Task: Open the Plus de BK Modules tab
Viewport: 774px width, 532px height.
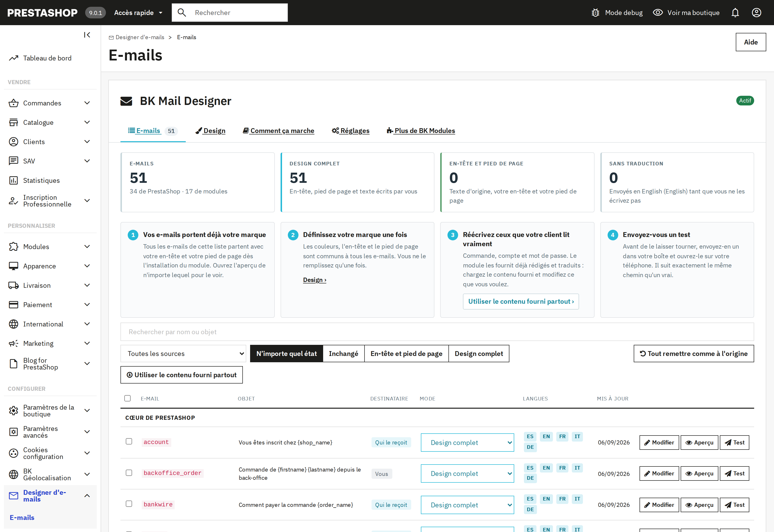Action: click(x=421, y=131)
